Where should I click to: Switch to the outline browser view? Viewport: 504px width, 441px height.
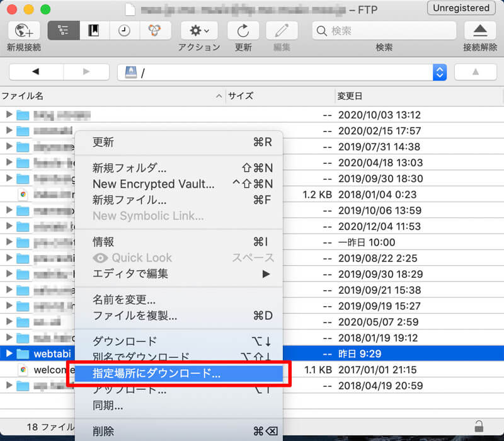pyautogui.click(x=63, y=30)
